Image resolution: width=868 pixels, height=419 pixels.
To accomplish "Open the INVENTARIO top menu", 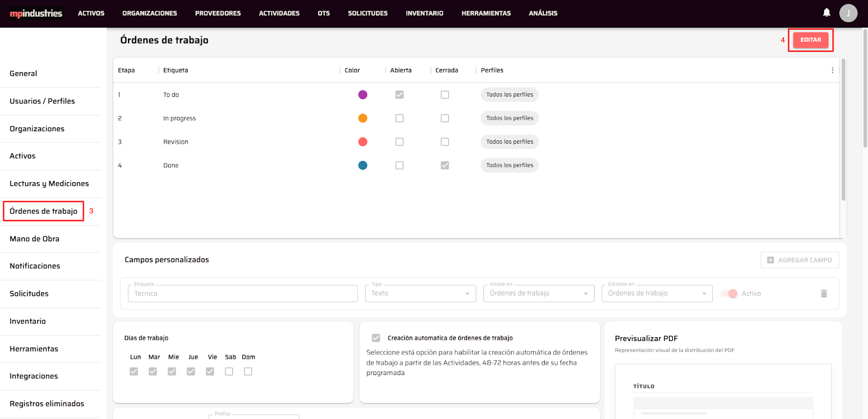I will click(x=424, y=13).
